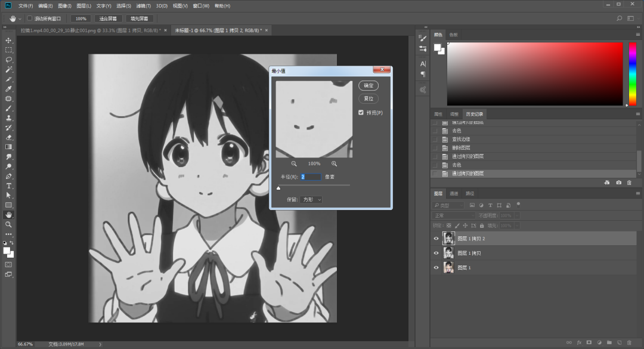Screen dimensions: 644x349
Task: Toggle 滚动所有窗口 checkbox
Action: click(30, 18)
